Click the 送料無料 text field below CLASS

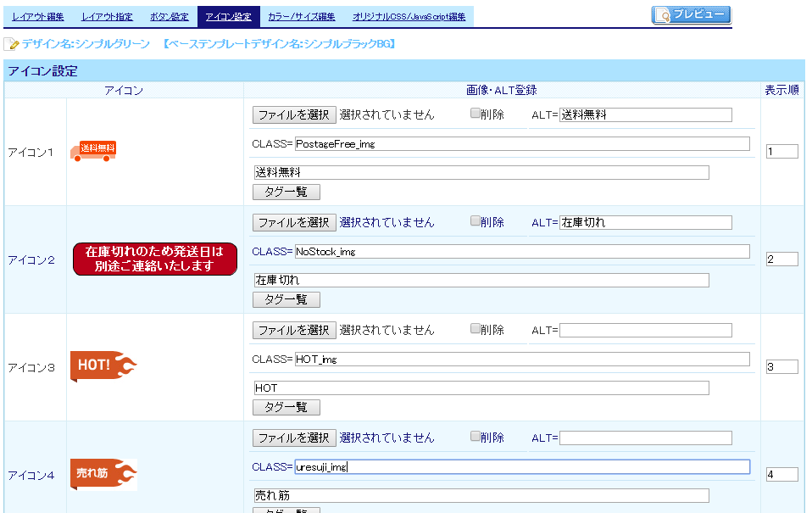481,173
